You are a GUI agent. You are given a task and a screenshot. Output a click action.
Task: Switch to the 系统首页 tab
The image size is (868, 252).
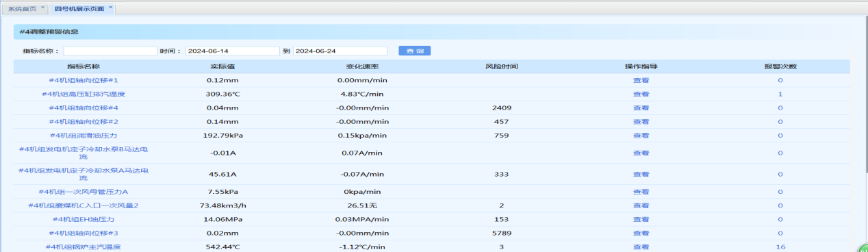[x=23, y=8]
